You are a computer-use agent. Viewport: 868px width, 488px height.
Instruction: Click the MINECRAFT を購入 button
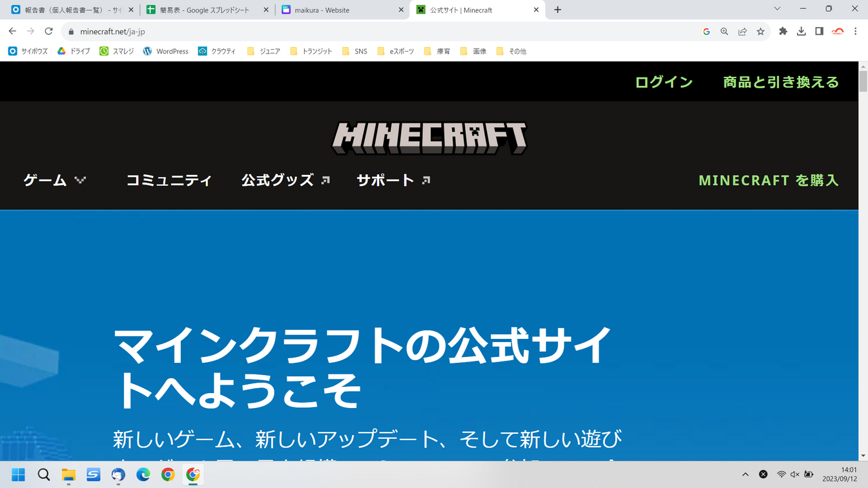[x=769, y=180]
